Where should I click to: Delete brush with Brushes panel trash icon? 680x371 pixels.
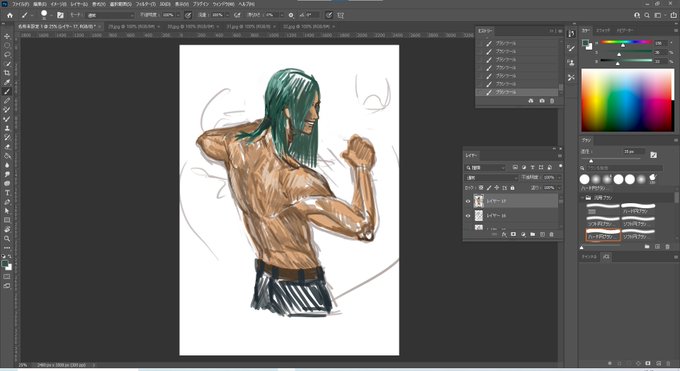(668, 246)
